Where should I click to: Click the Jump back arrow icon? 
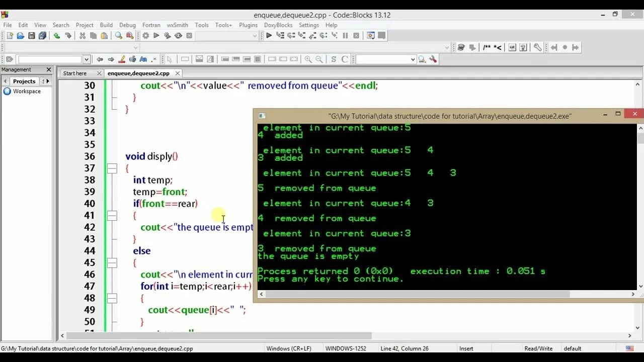pyautogui.click(x=100, y=59)
